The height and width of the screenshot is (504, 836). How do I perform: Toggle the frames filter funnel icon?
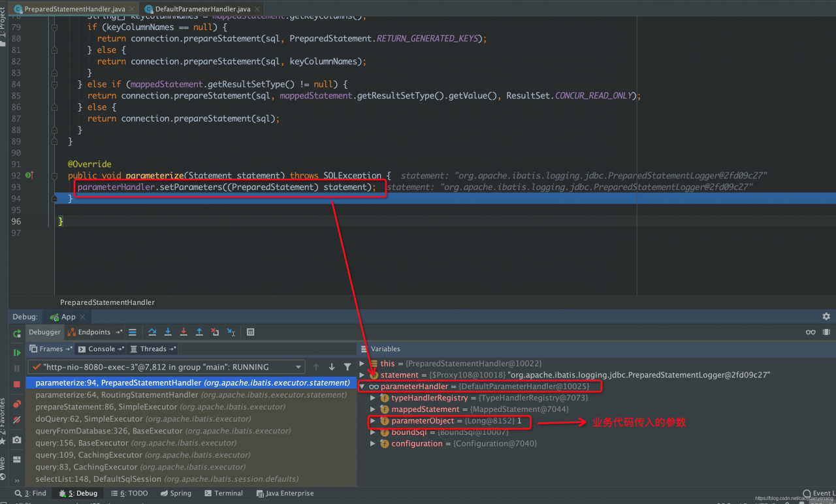(347, 367)
